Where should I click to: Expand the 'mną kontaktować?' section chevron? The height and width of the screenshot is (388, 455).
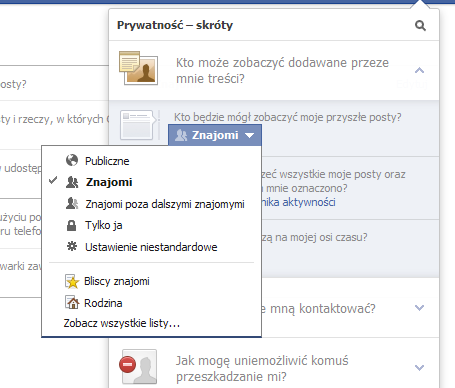pyautogui.click(x=419, y=307)
